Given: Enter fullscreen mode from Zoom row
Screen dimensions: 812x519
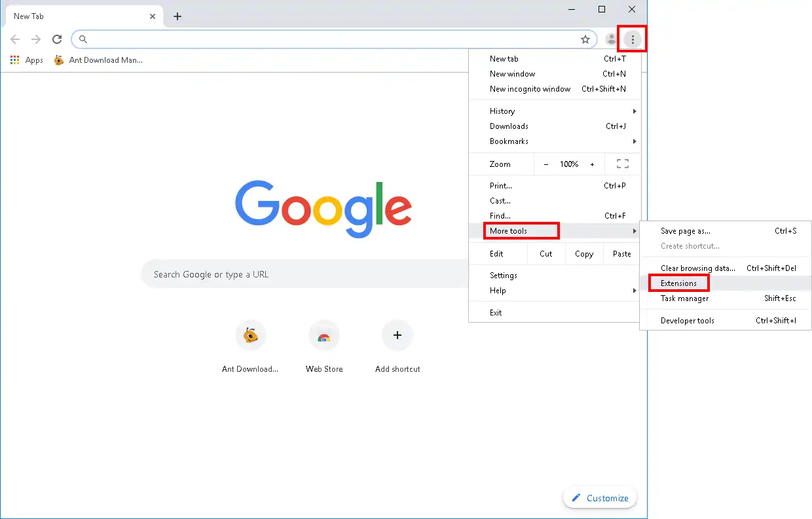Looking at the screenshot, I should pyautogui.click(x=623, y=164).
